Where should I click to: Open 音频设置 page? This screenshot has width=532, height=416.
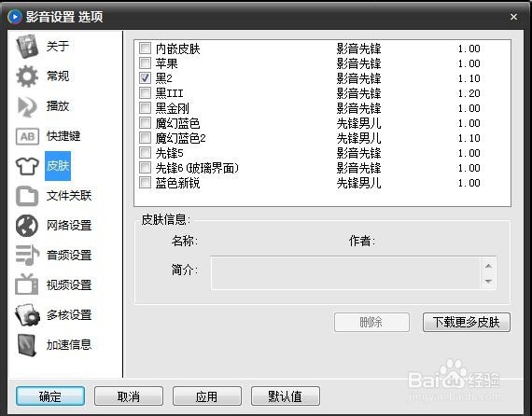tap(69, 255)
